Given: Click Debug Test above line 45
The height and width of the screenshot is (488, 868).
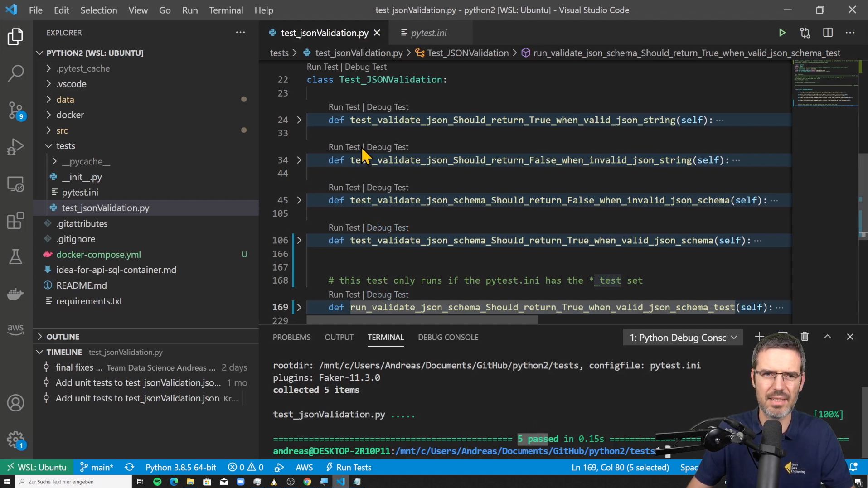Looking at the screenshot, I should point(387,188).
